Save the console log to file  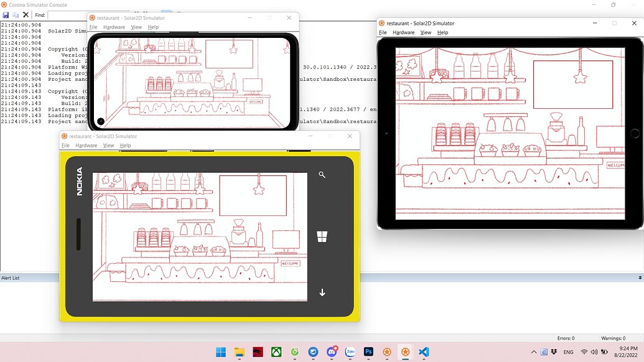pyautogui.click(x=6, y=14)
